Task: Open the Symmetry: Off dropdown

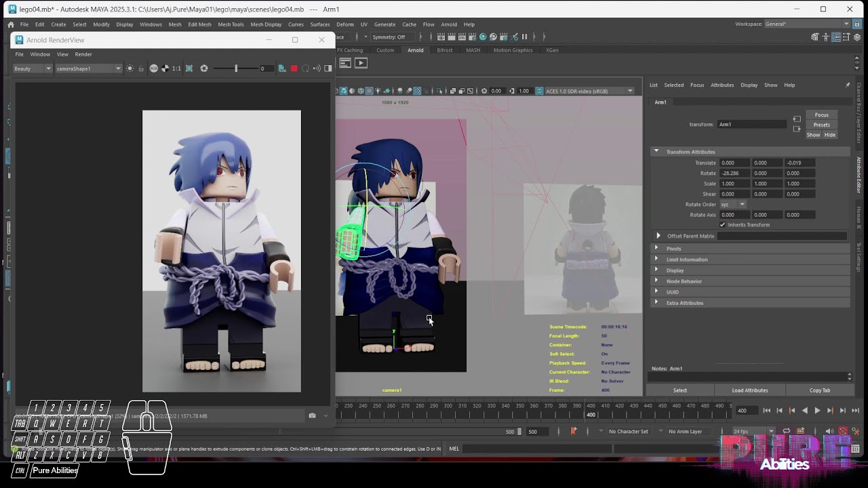Action: (393, 37)
